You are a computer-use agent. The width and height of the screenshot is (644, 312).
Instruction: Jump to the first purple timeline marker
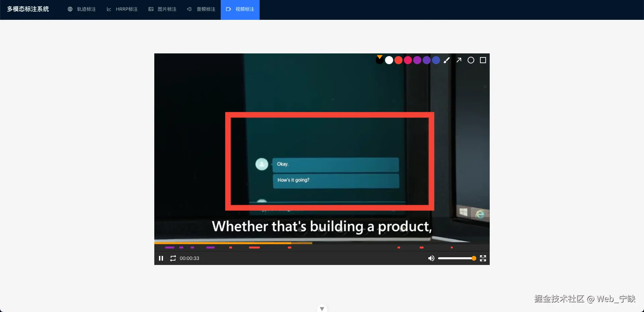coord(170,248)
